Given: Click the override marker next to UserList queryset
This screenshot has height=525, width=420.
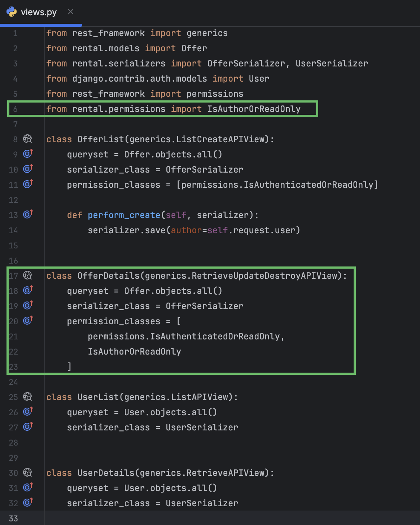Looking at the screenshot, I should [27, 411].
